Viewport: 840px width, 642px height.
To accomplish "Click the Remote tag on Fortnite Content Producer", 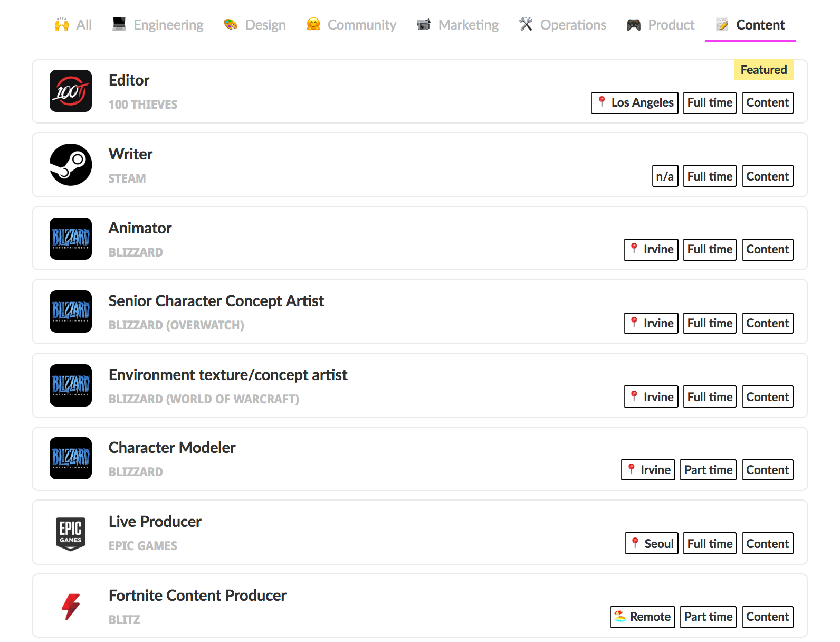I will click(x=643, y=617).
